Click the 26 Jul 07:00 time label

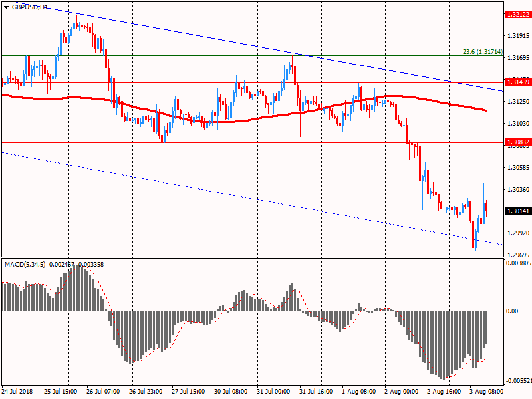coord(103,392)
